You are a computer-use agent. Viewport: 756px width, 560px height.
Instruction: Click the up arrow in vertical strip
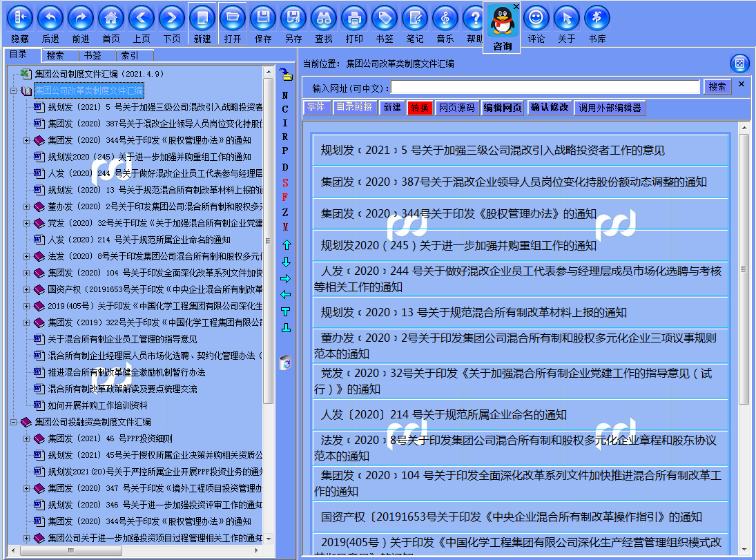click(x=286, y=245)
